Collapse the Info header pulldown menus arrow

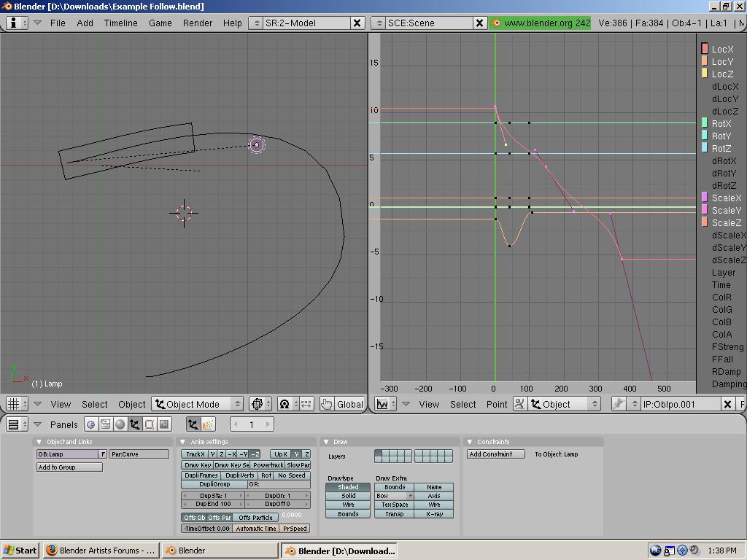(38, 23)
